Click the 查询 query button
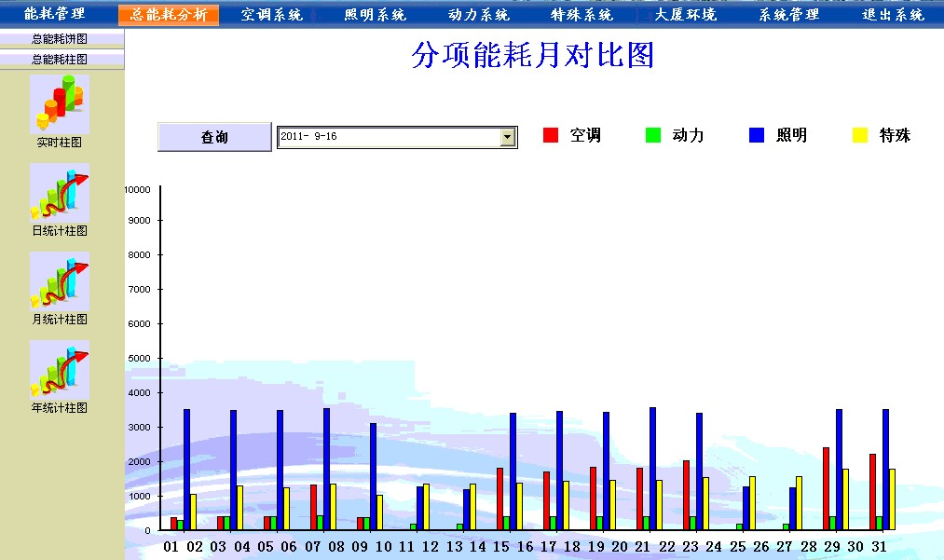 (x=214, y=137)
